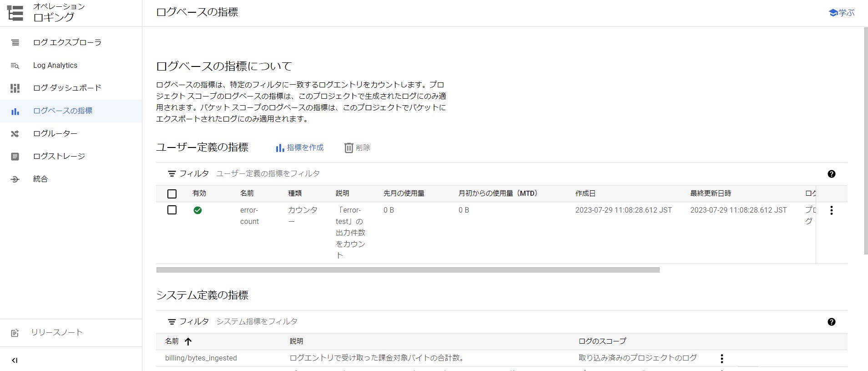This screenshot has height=371, width=868.
Task: Click the bar chart icon for 指標を作成
Action: [x=280, y=147]
